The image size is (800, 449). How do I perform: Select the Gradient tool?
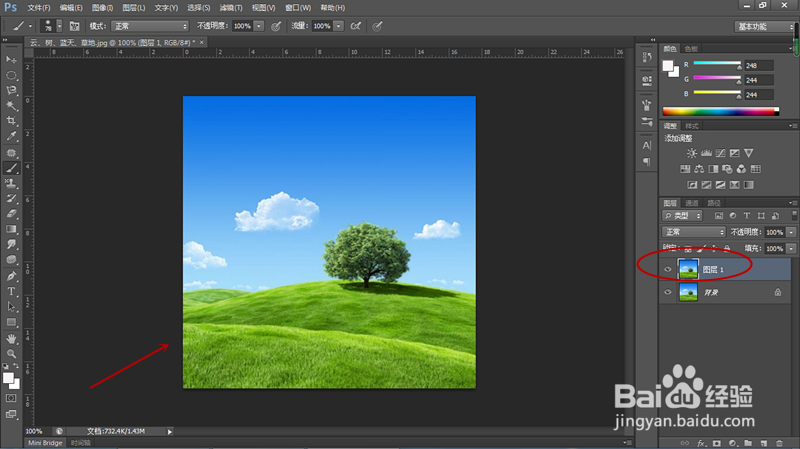click(x=11, y=229)
